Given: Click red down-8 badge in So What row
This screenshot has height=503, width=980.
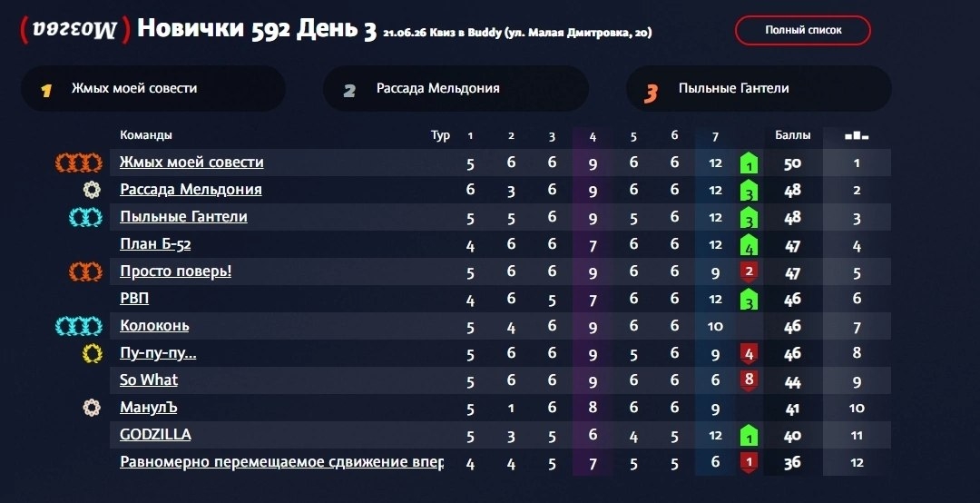Looking at the screenshot, I should pos(749,380).
